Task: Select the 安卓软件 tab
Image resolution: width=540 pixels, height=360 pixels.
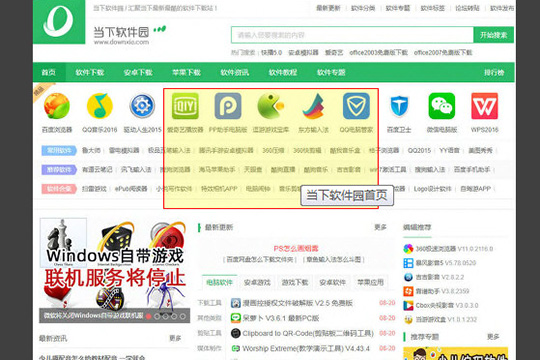Action: pos(333,282)
